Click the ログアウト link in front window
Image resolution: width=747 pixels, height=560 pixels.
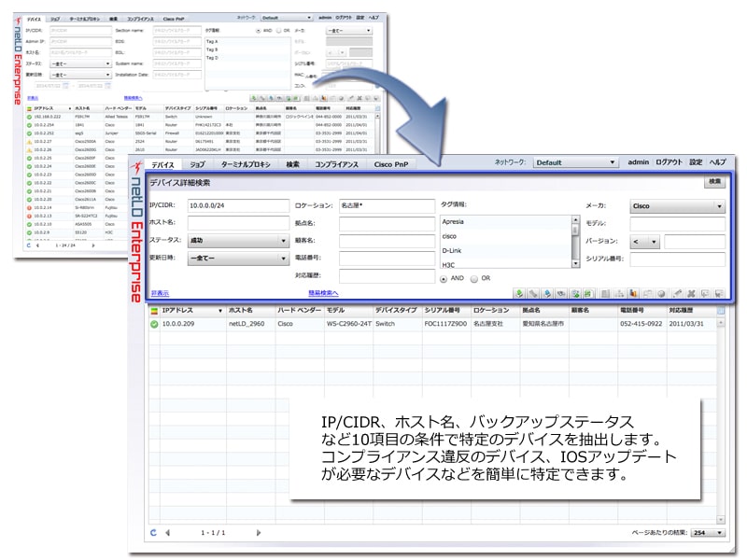[x=669, y=162]
